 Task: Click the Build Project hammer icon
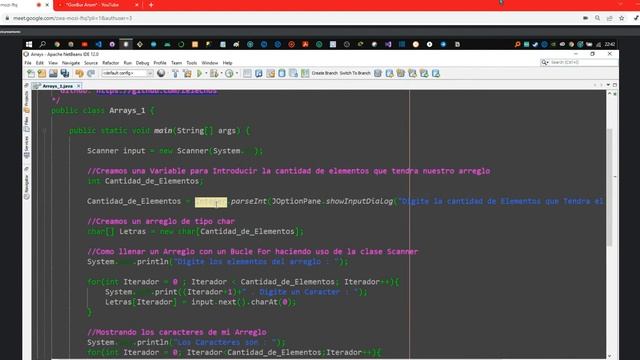[176, 73]
